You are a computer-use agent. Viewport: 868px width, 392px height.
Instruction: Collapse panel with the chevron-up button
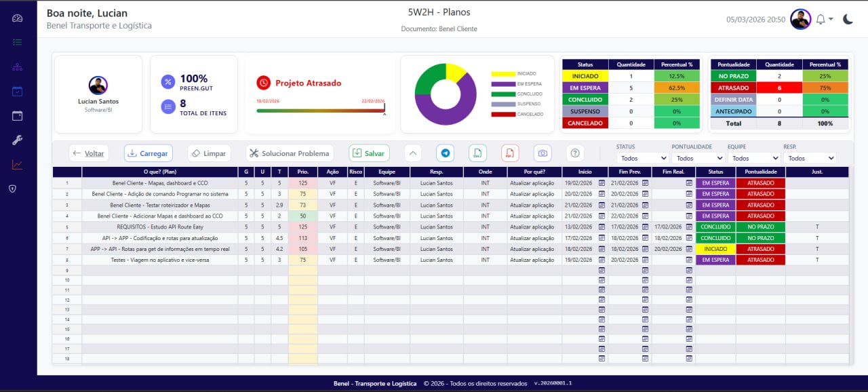(413, 153)
